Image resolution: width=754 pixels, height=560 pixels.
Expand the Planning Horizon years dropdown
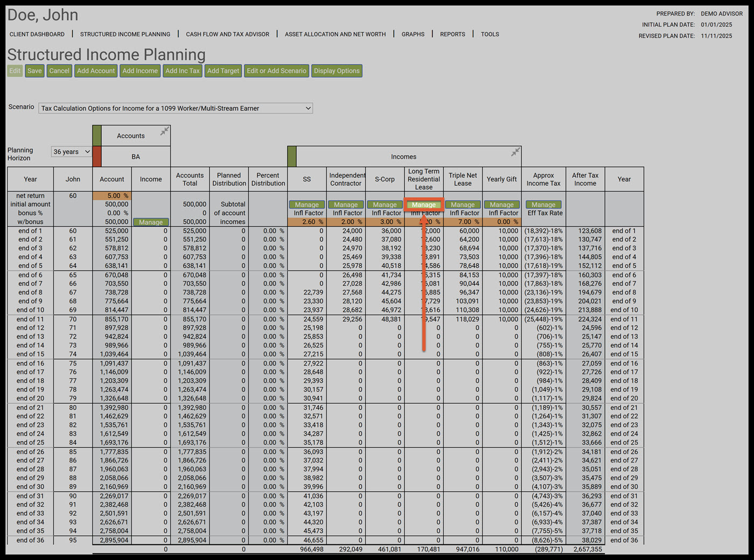tap(71, 152)
